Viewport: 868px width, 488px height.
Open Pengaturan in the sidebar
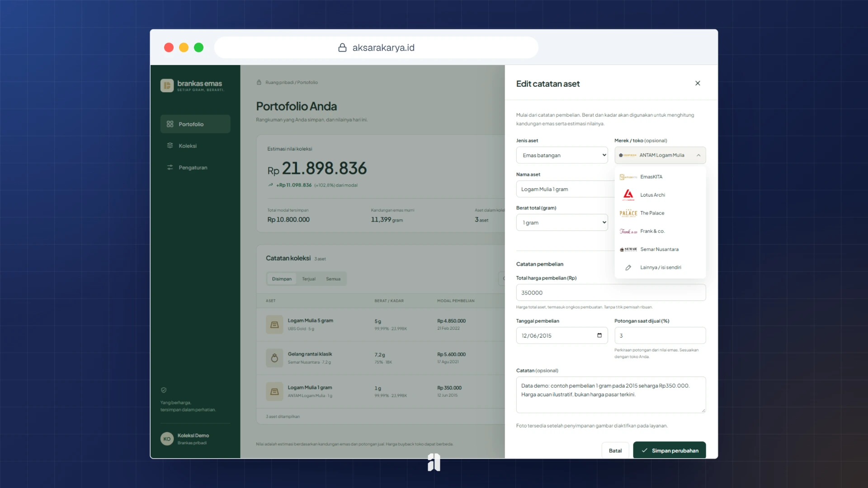195,167
